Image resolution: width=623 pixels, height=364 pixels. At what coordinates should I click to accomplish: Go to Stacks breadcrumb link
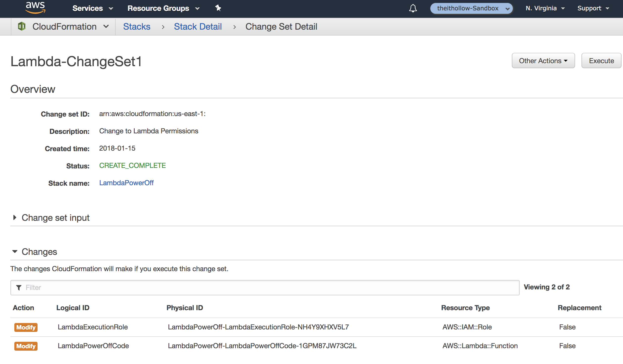[x=137, y=26]
